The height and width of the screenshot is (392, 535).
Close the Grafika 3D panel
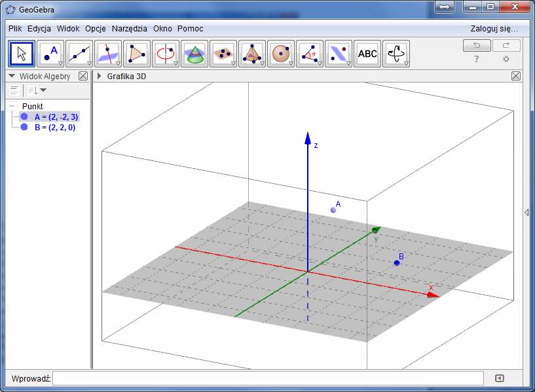(516, 76)
